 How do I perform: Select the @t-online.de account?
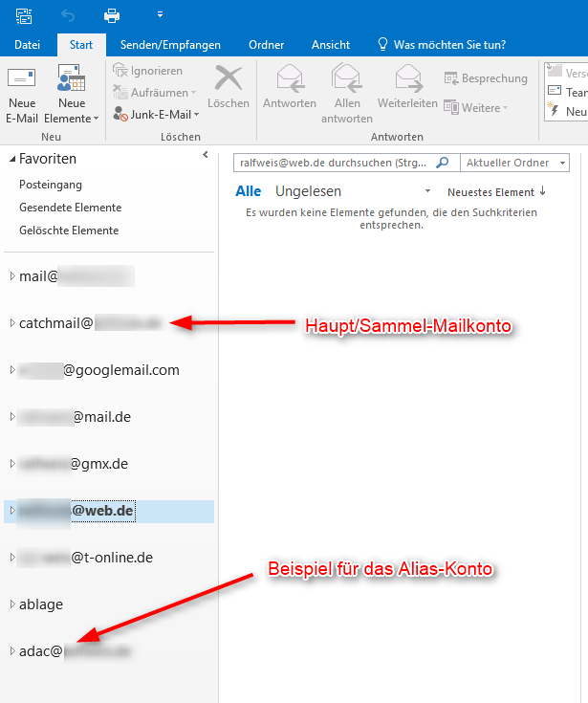pos(86,558)
